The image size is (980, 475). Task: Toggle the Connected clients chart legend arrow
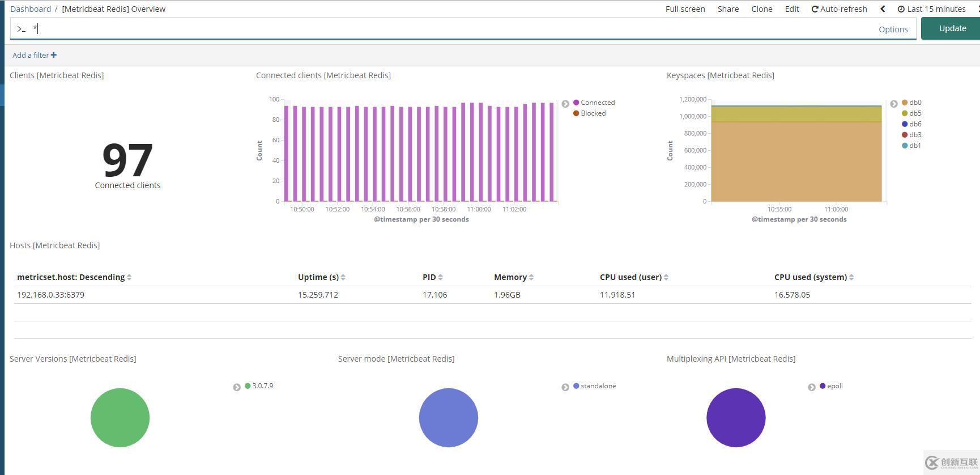[x=565, y=104]
